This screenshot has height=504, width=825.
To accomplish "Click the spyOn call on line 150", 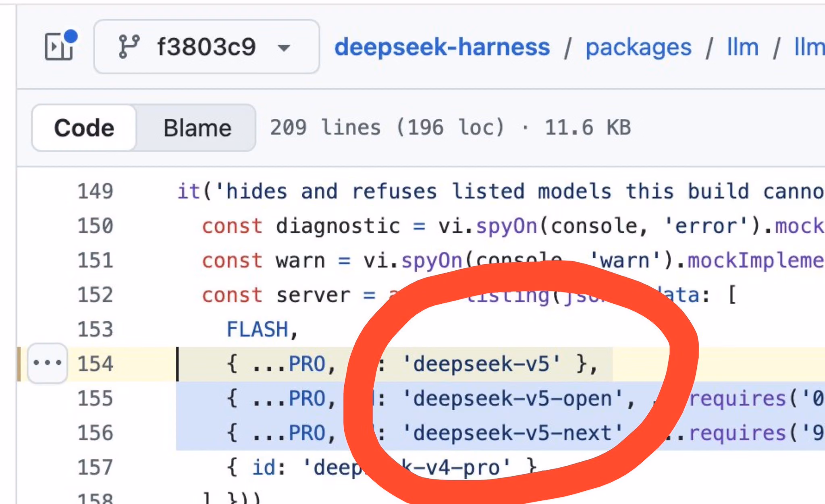I will [x=507, y=226].
